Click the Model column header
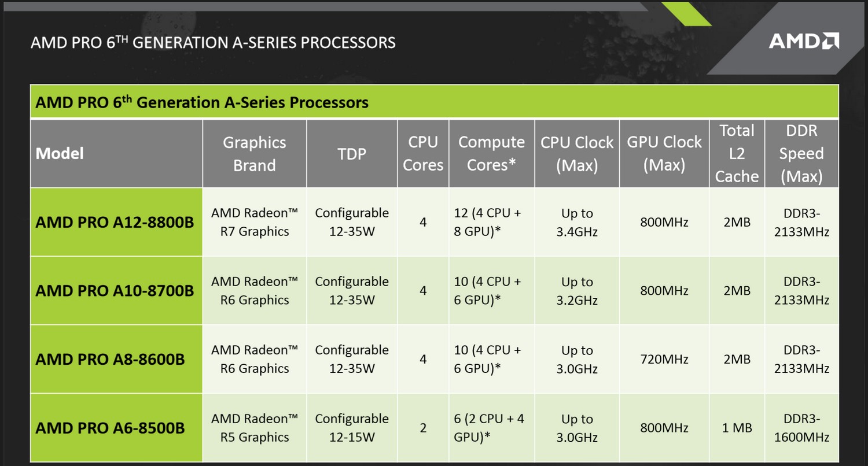Screen dimensions: 868x466 pos(116,153)
